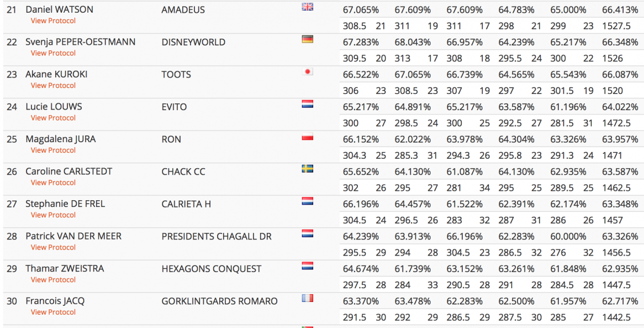Show the protocol for Magdalena JURA
The image size is (644, 328).
(x=53, y=150)
